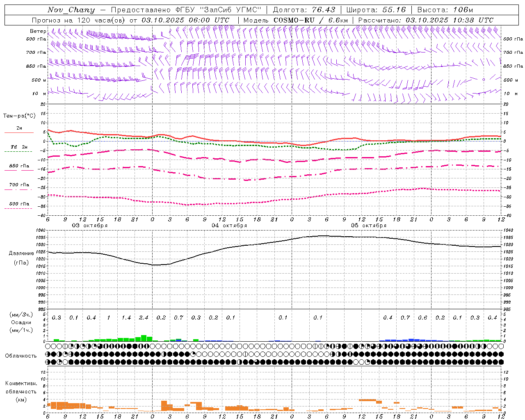
Task: Select the Широта: 55.16 header field
Action: [x=376, y=10]
